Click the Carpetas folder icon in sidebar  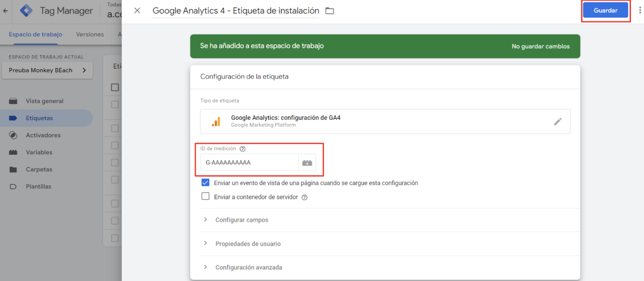13,170
